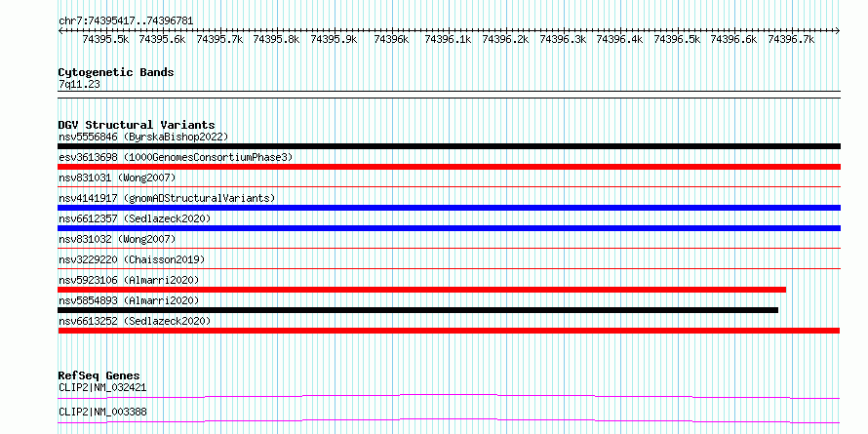This screenshot has width=868, height=434.
Task: Click the thin red line under nsv831031
Action: coord(449,187)
